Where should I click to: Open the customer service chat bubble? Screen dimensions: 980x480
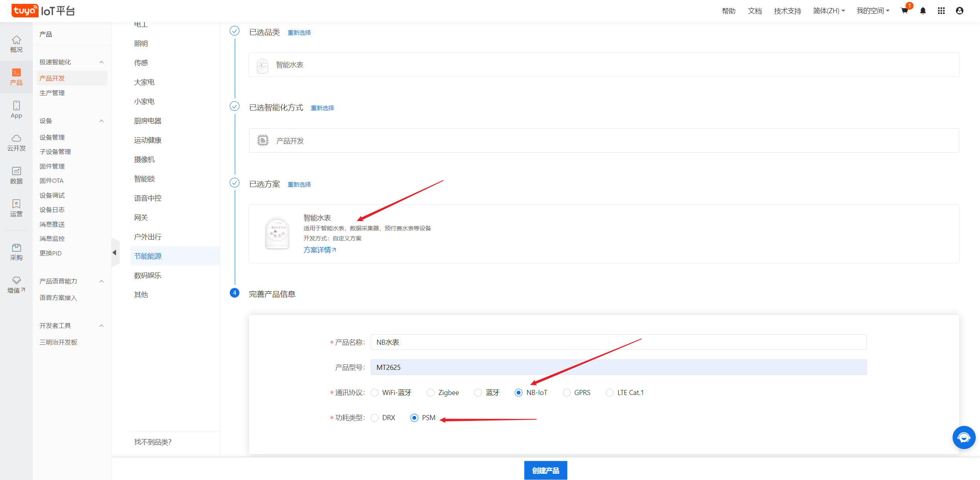[964, 437]
